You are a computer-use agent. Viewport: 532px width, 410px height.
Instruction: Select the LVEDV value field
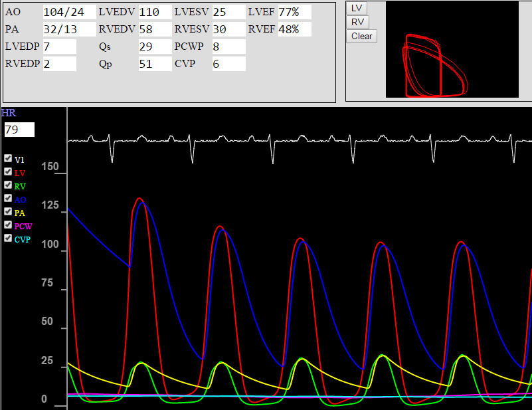pyautogui.click(x=155, y=12)
